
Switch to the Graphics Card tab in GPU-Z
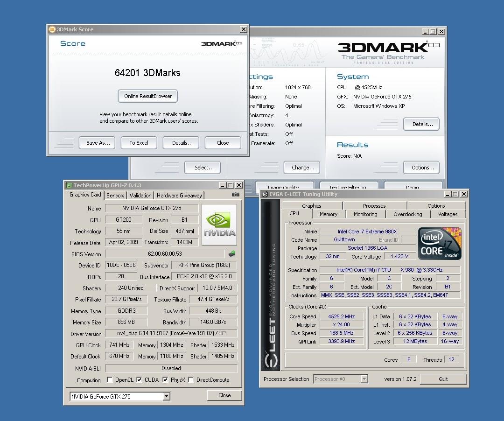[85, 195]
